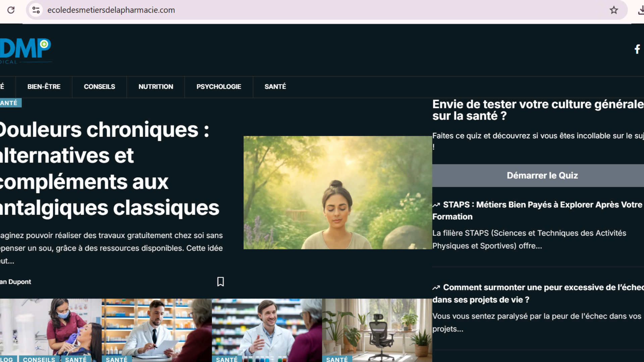Image resolution: width=644 pixels, height=362 pixels.
Task: Click the Santé tag on the office chair thumbnail
Action: pyautogui.click(x=337, y=359)
